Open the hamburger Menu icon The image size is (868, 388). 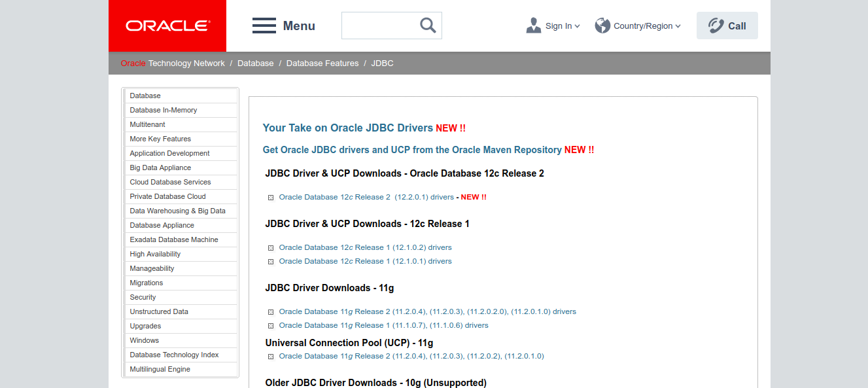[264, 26]
